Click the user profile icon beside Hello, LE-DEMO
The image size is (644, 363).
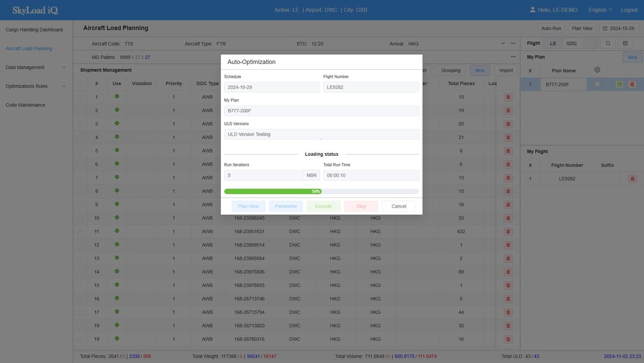click(x=532, y=10)
